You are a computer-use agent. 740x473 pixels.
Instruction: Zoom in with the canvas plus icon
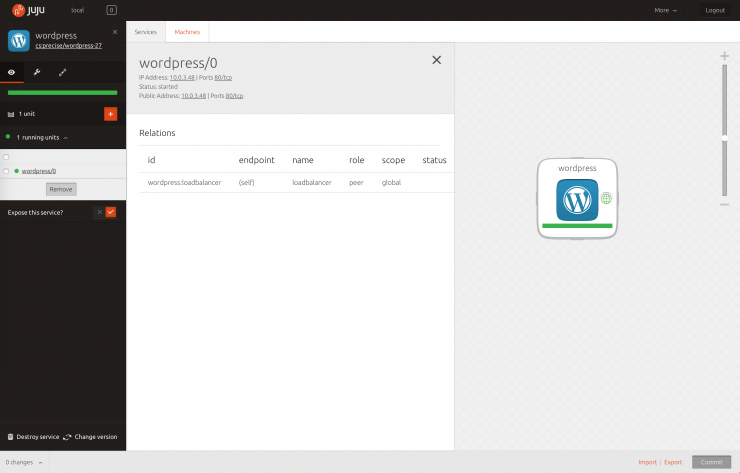click(724, 56)
